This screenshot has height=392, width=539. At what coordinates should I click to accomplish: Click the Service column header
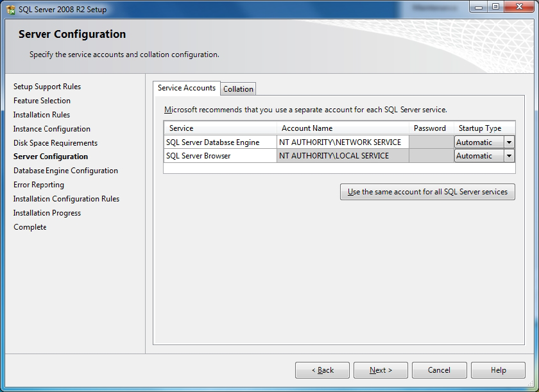click(220, 128)
